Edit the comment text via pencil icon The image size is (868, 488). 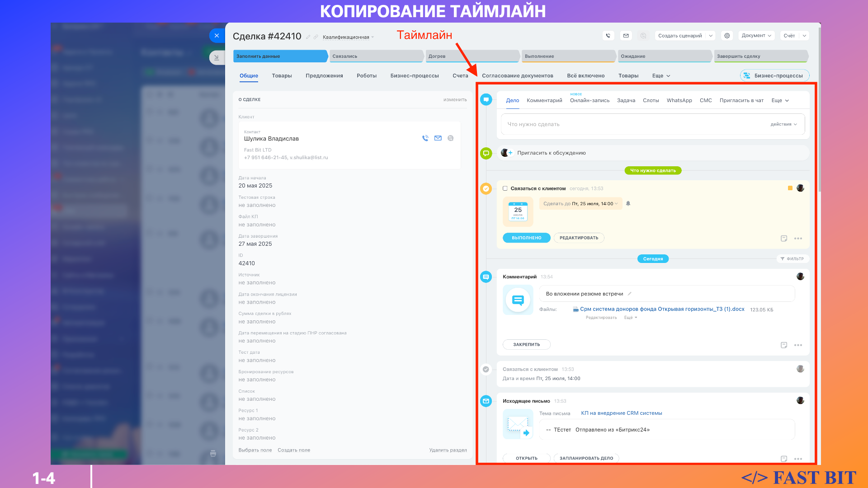click(x=629, y=294)
